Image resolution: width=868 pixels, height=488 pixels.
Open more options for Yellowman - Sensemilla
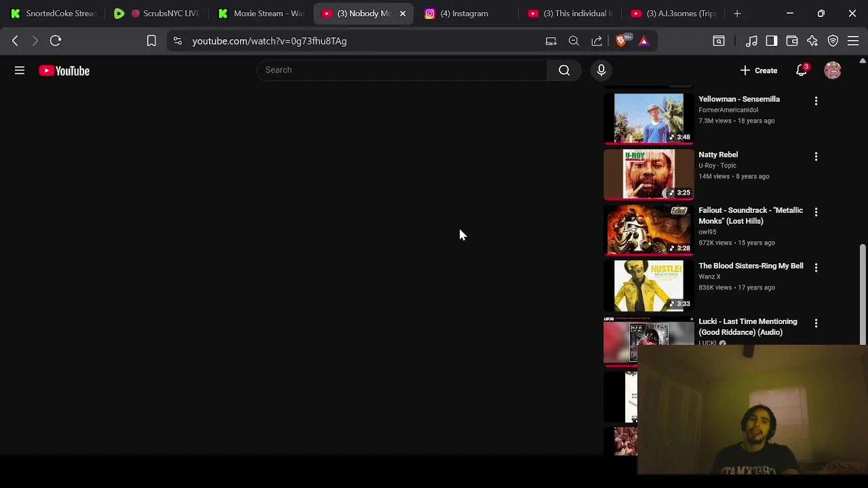(816, 101)
